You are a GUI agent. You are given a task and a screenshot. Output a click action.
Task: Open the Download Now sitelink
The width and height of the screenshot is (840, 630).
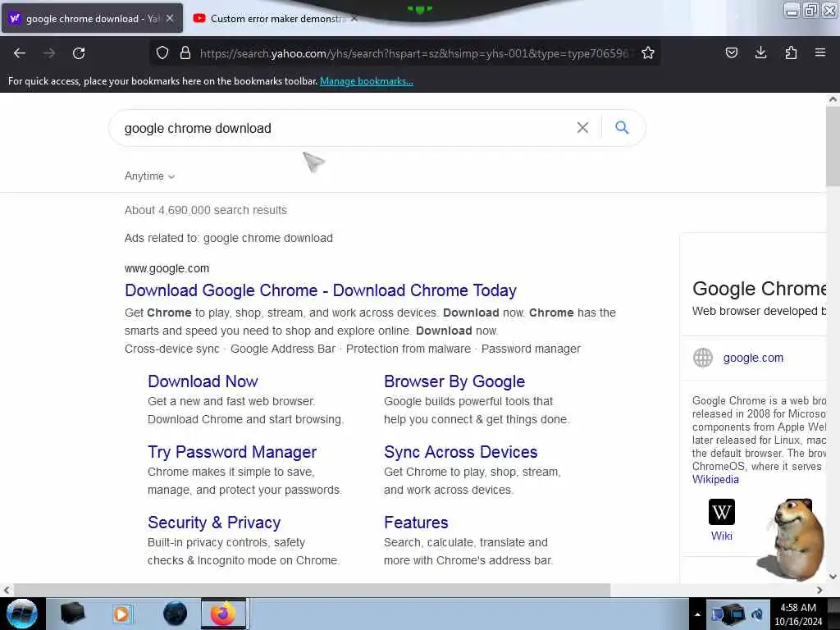tap(203, 381)
